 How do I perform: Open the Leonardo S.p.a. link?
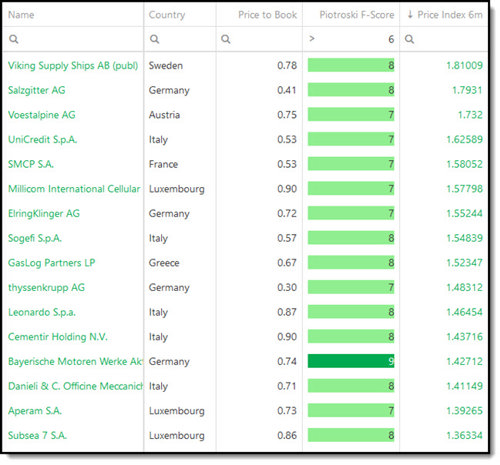(x=42, y=312)
